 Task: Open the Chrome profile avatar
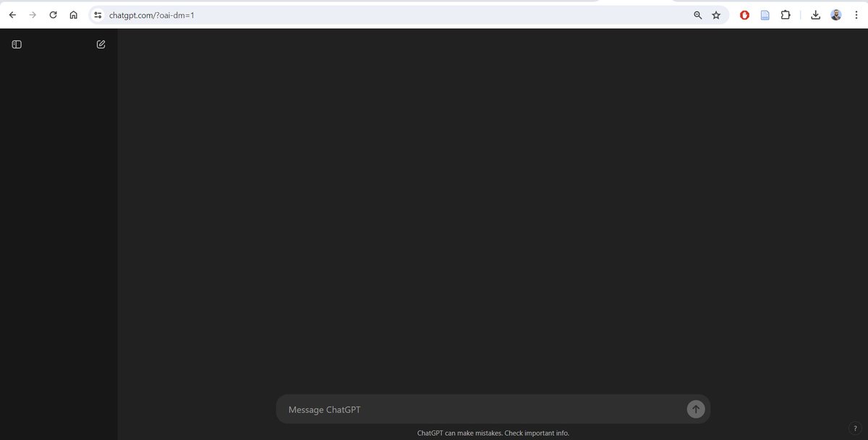(x=836, y=14)
